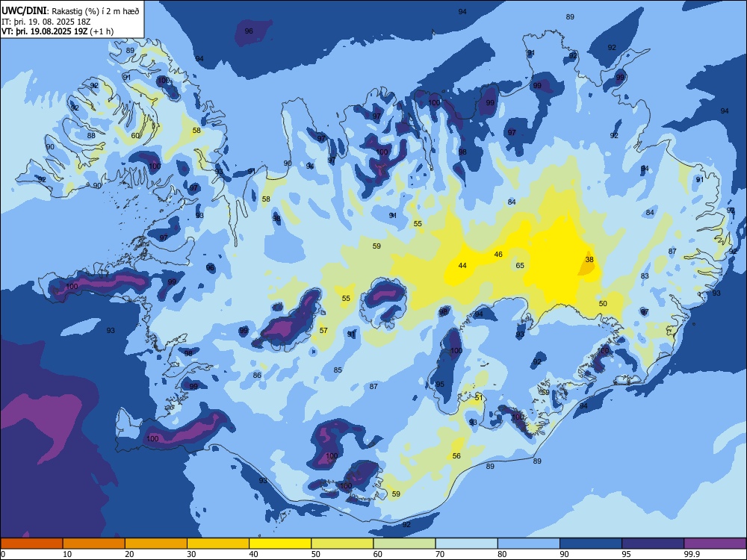This screenshot has height=560, width=747.
Task: Click the '60' value in the Westfjords
Action: click(x=135, y=135)
